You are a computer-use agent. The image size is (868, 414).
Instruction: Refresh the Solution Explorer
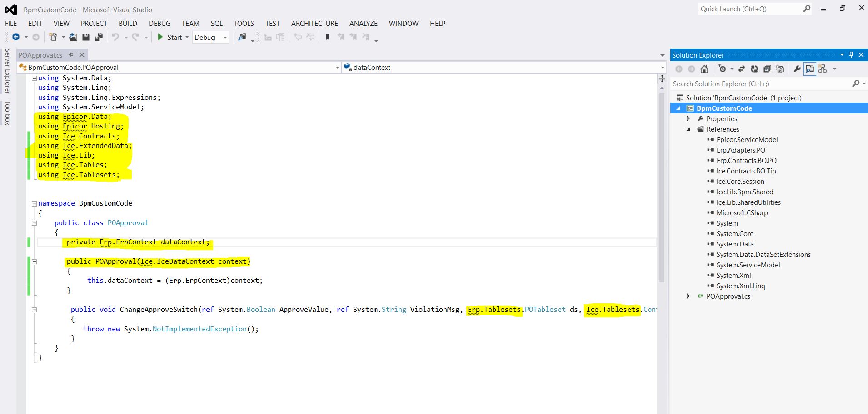754,69
